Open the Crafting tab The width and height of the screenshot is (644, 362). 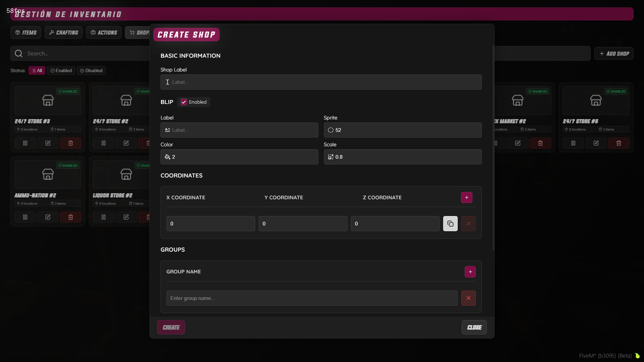point(63,33)
